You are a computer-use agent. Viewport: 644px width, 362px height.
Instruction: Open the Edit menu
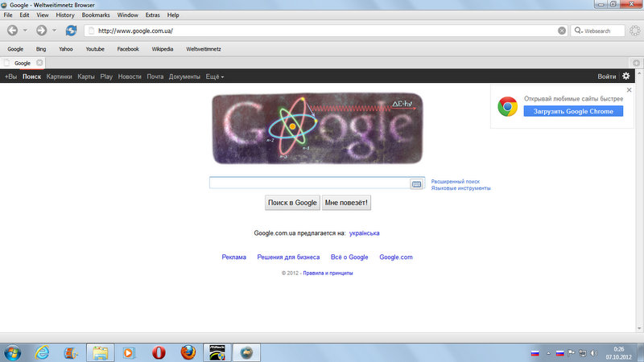point(24,14)
